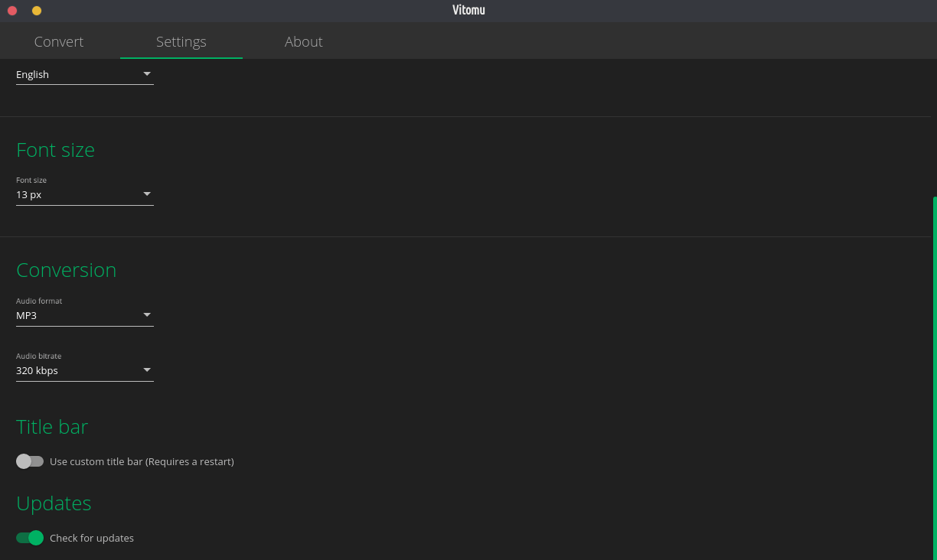This screenshot has height=560, width=937.
Task: Click the arrow icon beside English language
Action: (x=147, y=74)
